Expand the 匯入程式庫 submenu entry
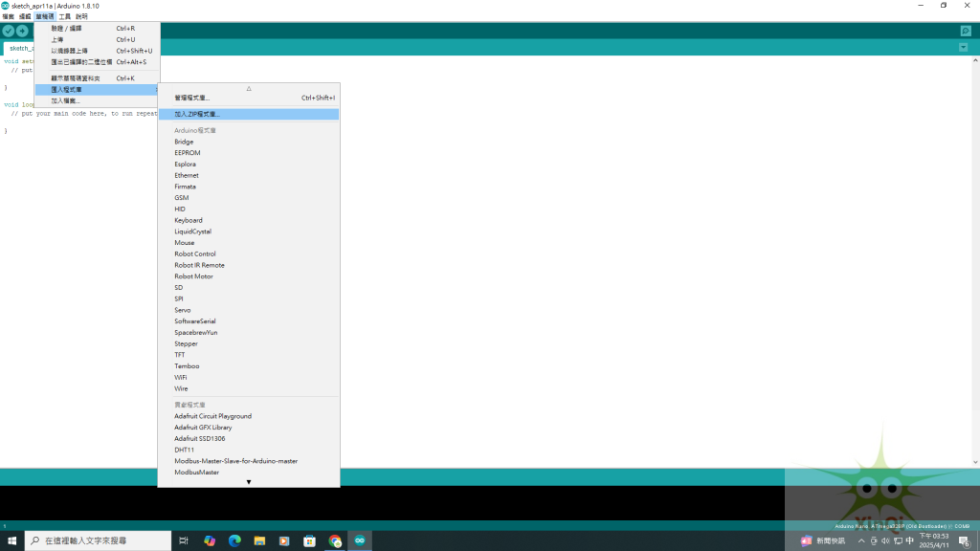980x551 pixels. click(97, 89)
